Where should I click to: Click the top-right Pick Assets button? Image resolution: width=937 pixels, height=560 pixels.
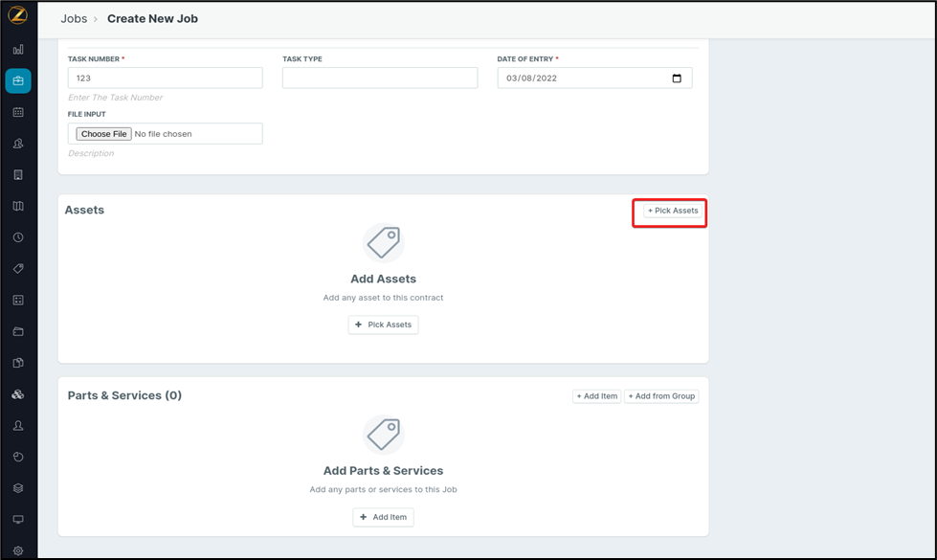[x=673, y=211]
